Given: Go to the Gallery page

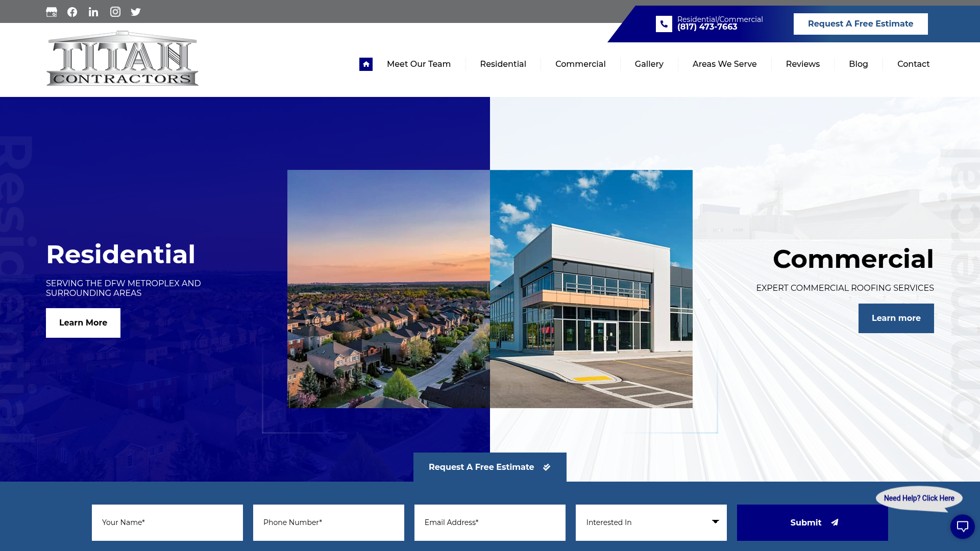Looking at the screenshot, I should [x=649, y=64].
